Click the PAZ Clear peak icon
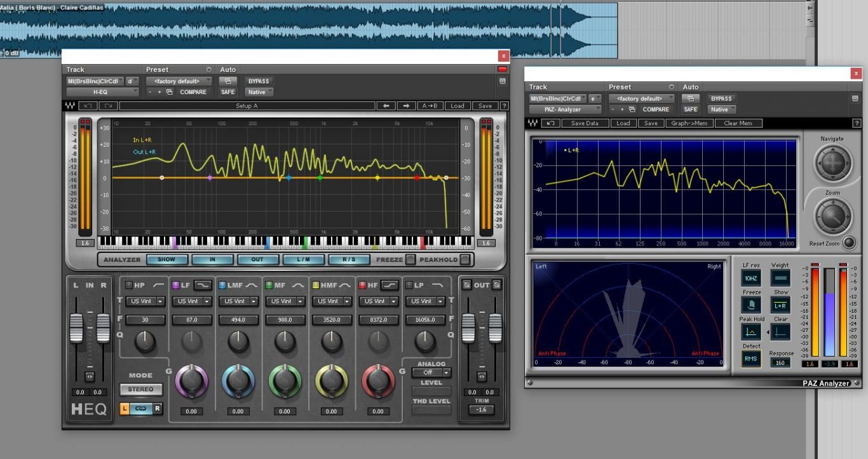 (780, 332)
